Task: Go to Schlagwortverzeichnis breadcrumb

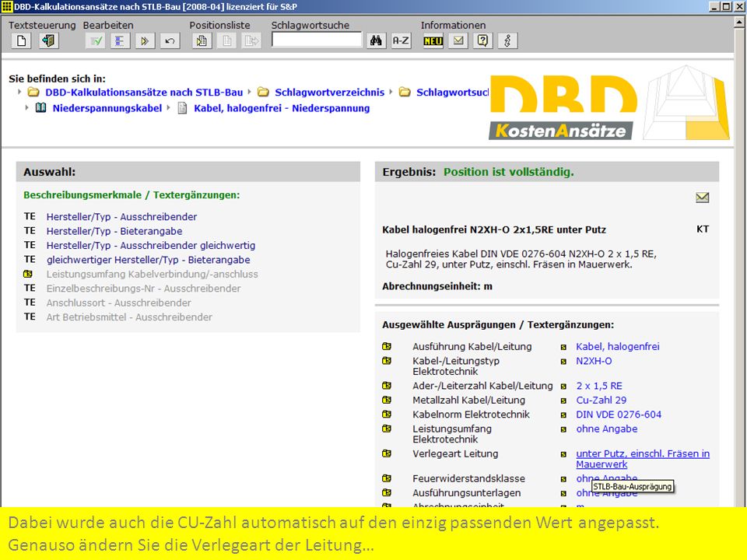Action: (x=330, y=93)
